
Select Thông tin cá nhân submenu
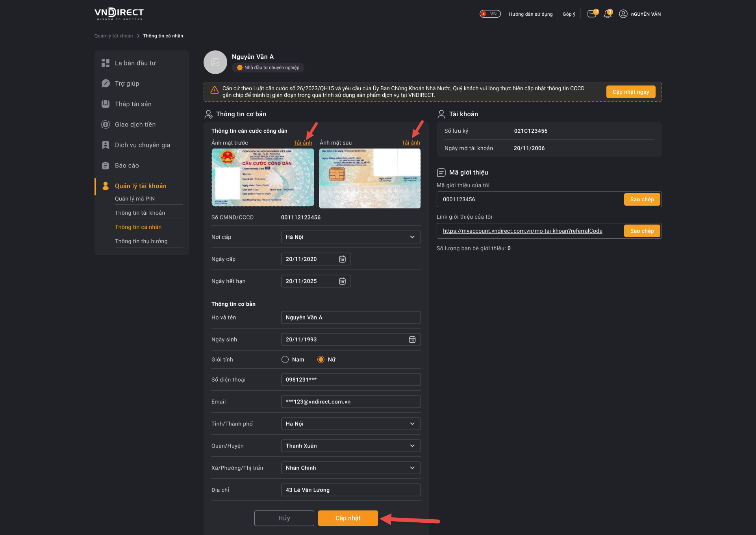pyautogui.click(x=138, y=227)
